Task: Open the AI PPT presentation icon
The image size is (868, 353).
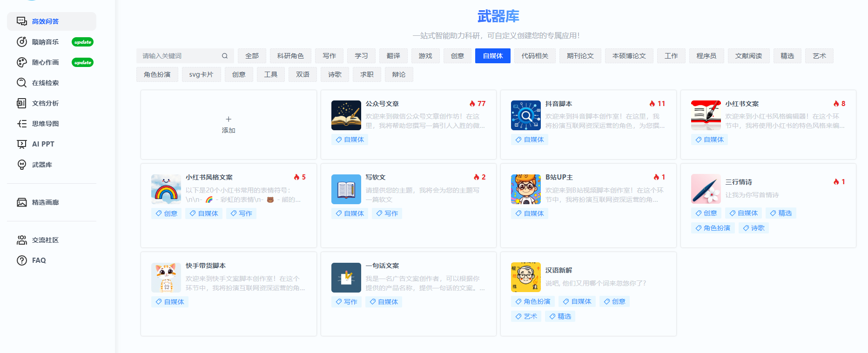Action: click(22, 144)
